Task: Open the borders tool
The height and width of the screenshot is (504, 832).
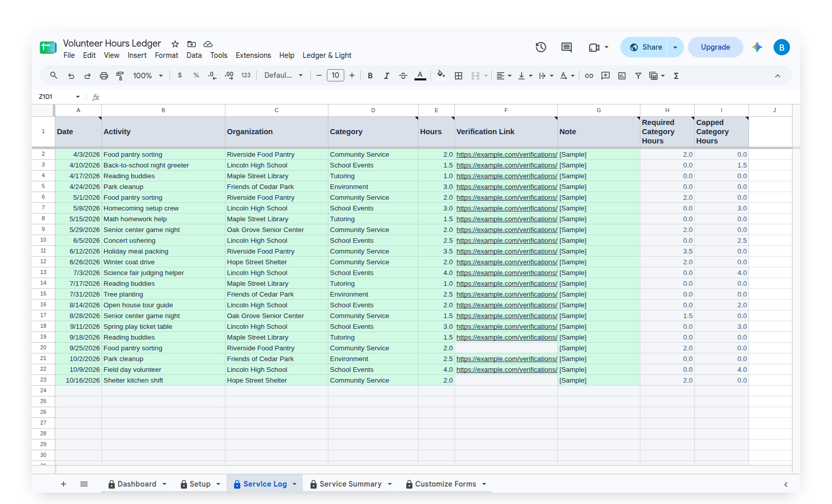Action: point(459,76)
